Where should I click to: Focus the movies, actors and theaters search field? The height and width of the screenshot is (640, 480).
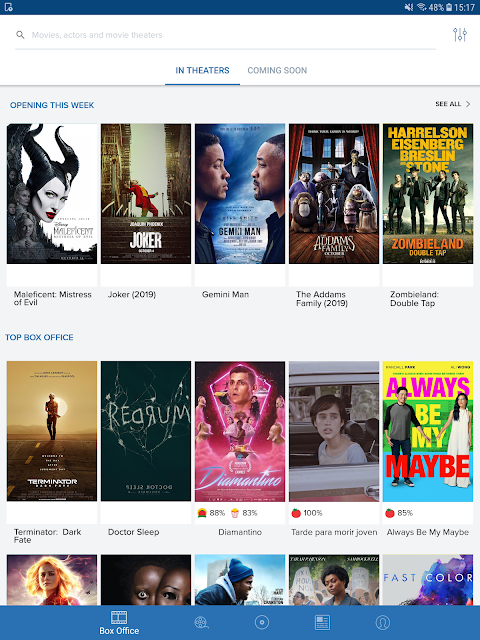(x=225, y=35)
